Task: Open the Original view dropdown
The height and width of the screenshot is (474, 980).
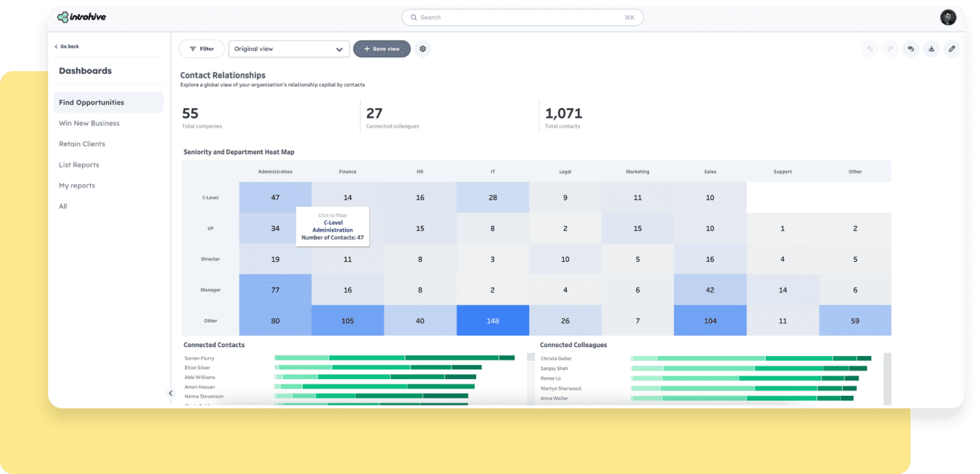Action: point(288,49)
